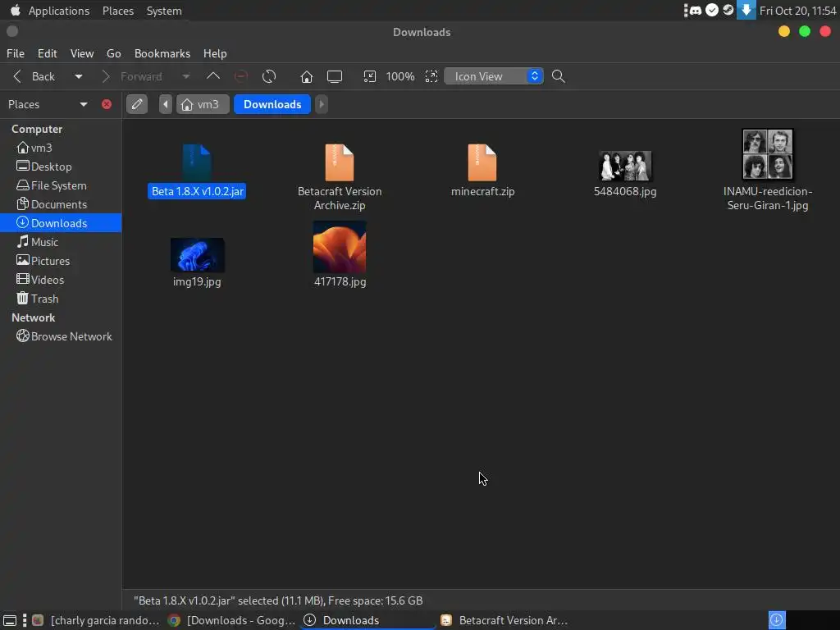Open Desktop in the sidebar

click(61, 167)
